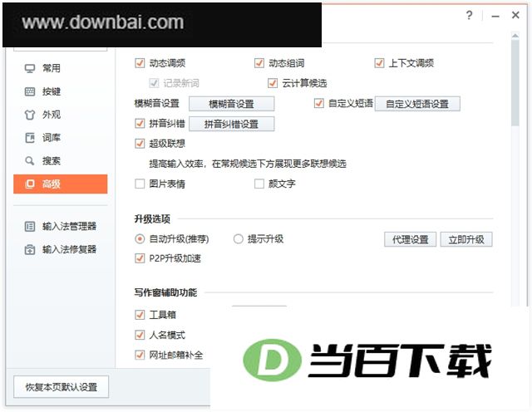Image resolution: width=532 pixels, height=412 pixels.
Task: Select the 高级 tab label
Action: point(52,184)
